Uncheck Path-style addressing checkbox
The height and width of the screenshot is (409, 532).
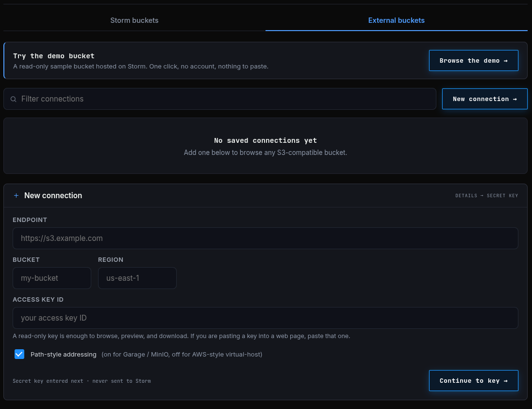pos(19,354)
